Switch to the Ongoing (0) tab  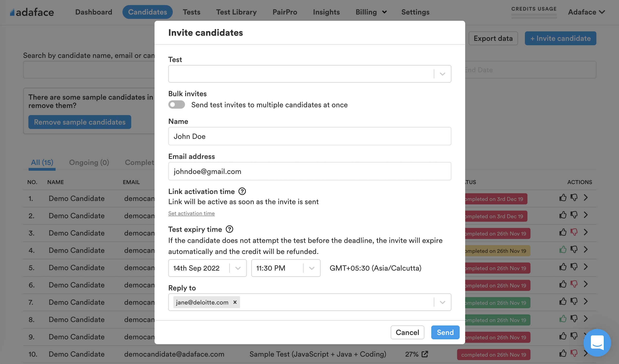pos(89,162)
